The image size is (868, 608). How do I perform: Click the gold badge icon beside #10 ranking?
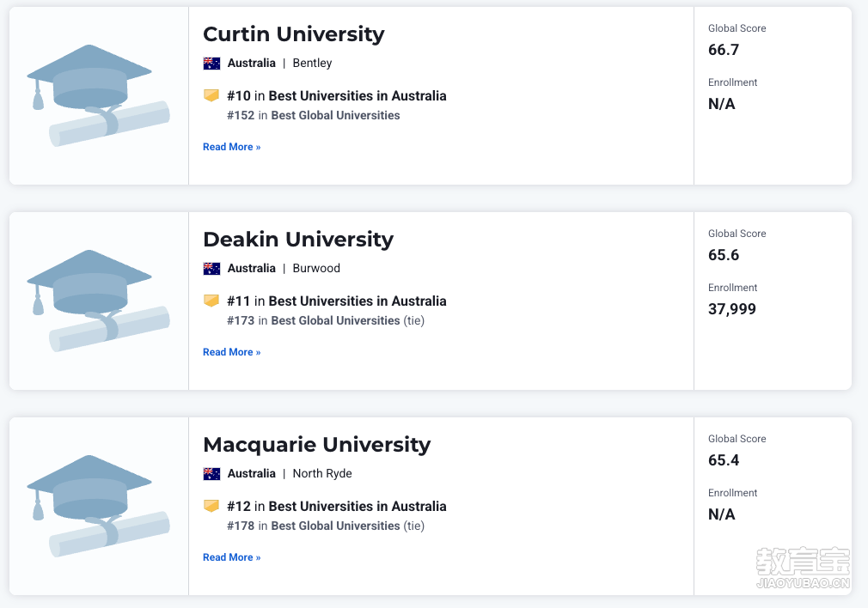[x=211, y=95]
